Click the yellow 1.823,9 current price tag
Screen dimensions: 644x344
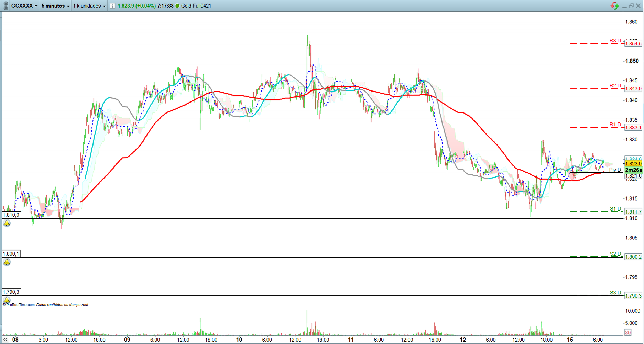coord(633,164)
